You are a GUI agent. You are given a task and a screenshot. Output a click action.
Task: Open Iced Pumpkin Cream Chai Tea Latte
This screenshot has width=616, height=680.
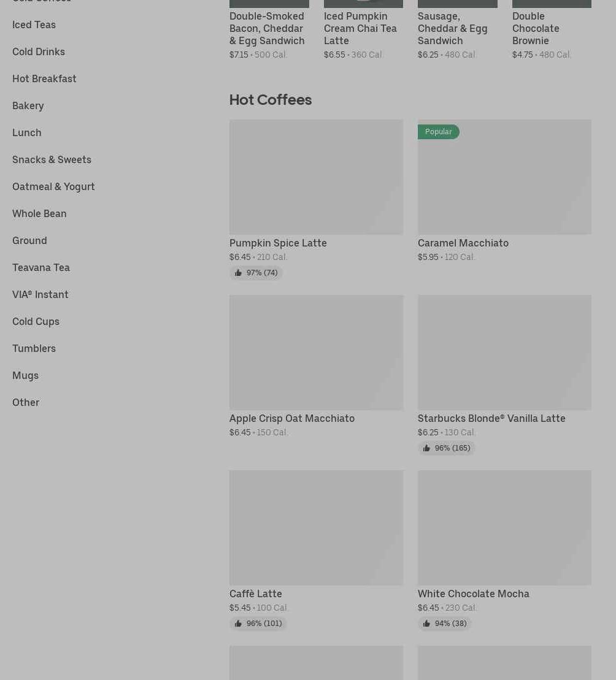[360, 28]
